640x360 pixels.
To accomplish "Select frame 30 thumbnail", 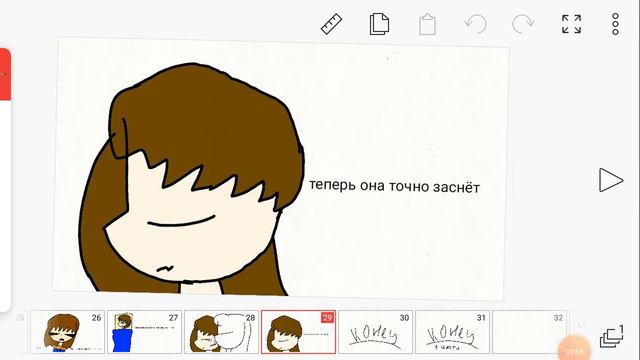I will [x=376, y=332].
